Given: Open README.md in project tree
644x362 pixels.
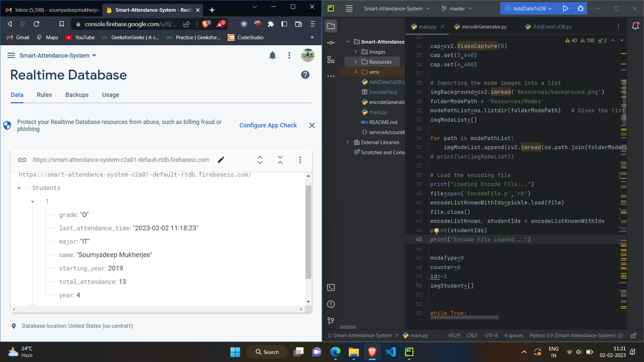Looking at the screenshot, I should (379, 122).
